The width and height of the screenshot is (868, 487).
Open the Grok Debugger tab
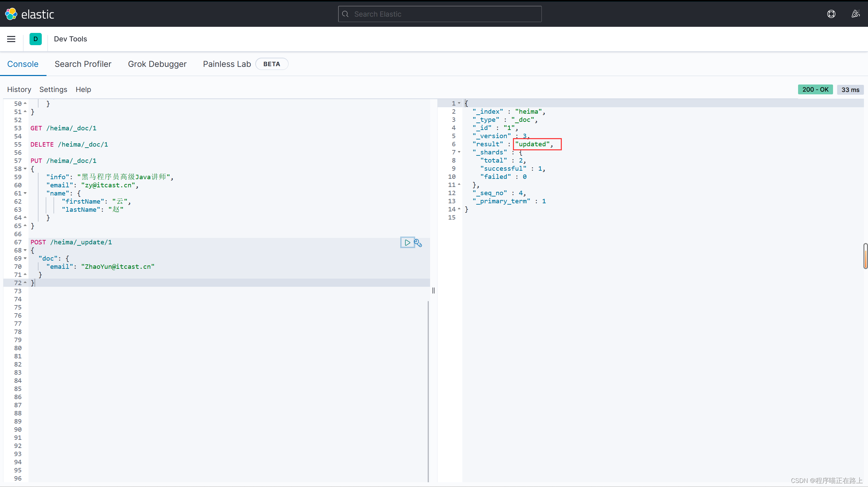pyautogui.click(x=157, y=64)
